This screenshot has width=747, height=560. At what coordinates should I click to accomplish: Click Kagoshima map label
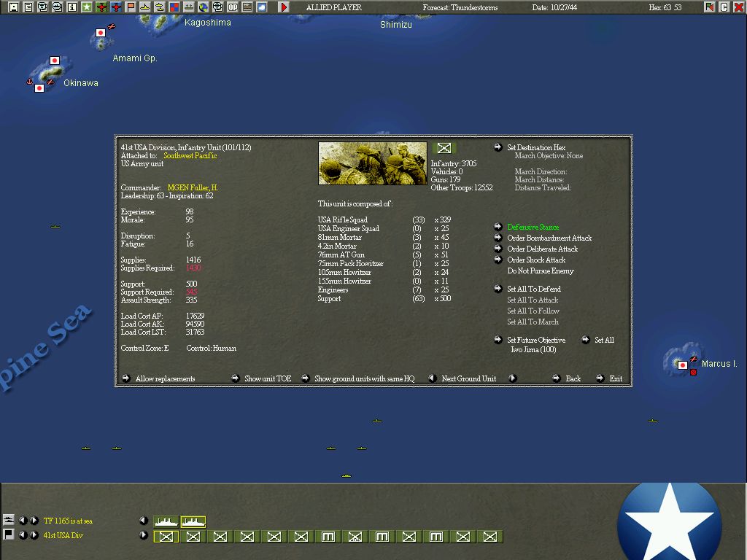pyautogui.click(x=208, y=23)
